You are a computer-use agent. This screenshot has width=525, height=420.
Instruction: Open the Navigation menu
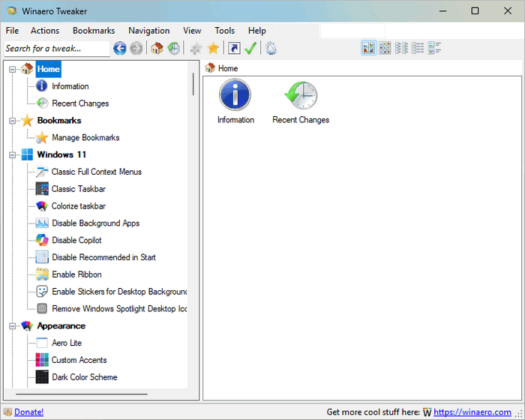click(149, 31)
